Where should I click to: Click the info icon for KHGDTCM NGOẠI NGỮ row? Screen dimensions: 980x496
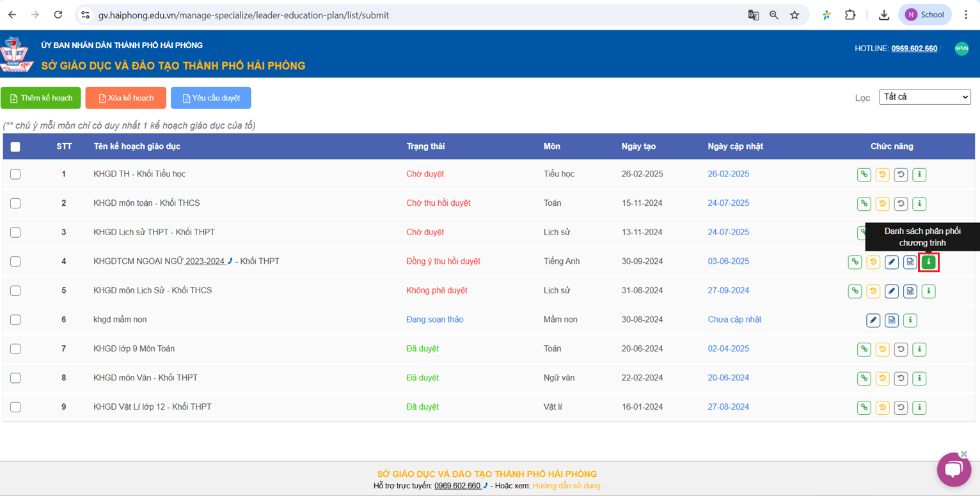pos(928,262)
